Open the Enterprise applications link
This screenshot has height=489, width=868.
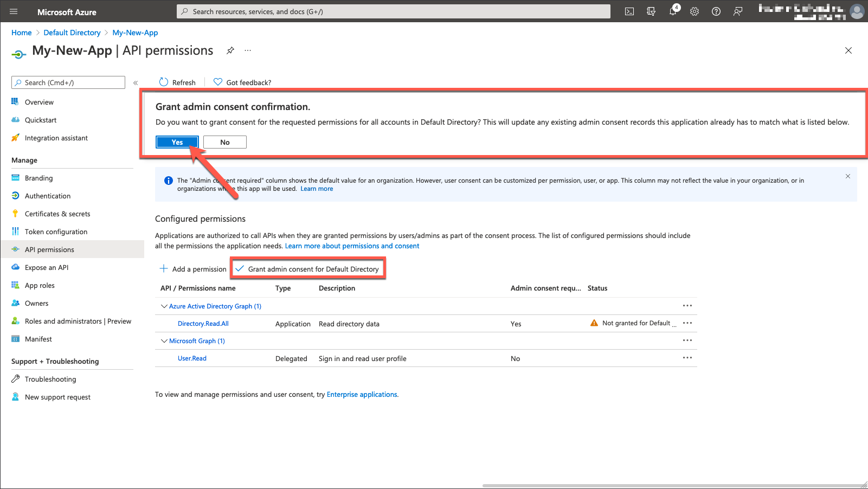(x=362, y=395)
